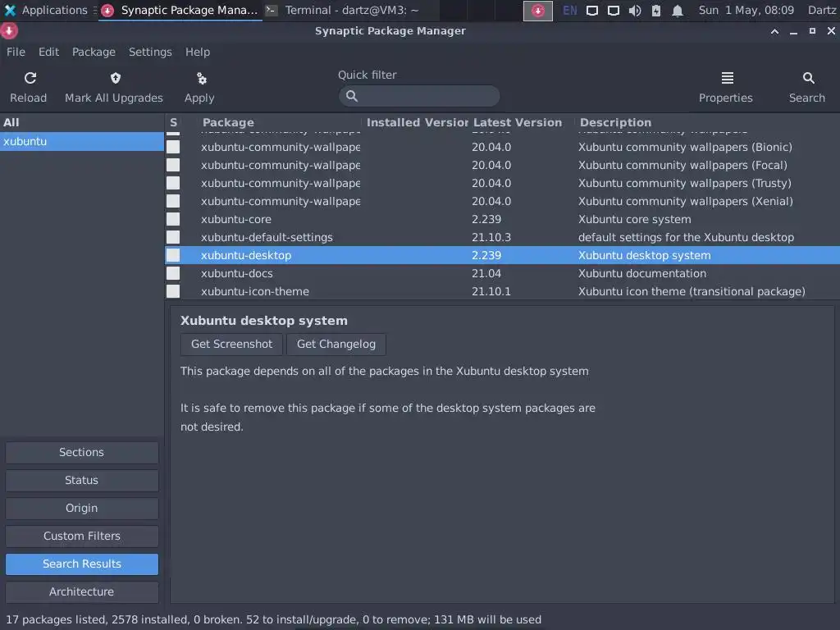Select the Search Results view button
This screenshot has width=840, height=630.
click(x=81, y=564)
